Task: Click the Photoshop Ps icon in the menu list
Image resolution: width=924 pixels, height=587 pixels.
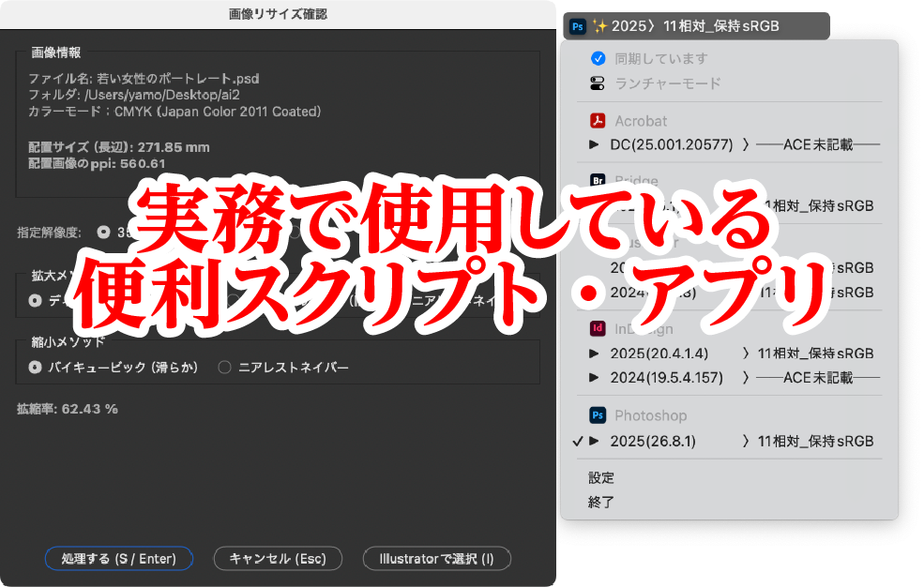Action: tap(598, 415)
